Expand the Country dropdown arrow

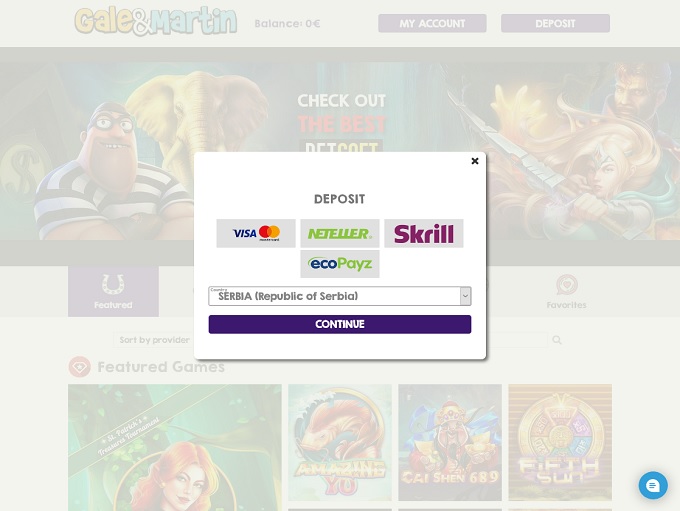(x=465, y=296)
